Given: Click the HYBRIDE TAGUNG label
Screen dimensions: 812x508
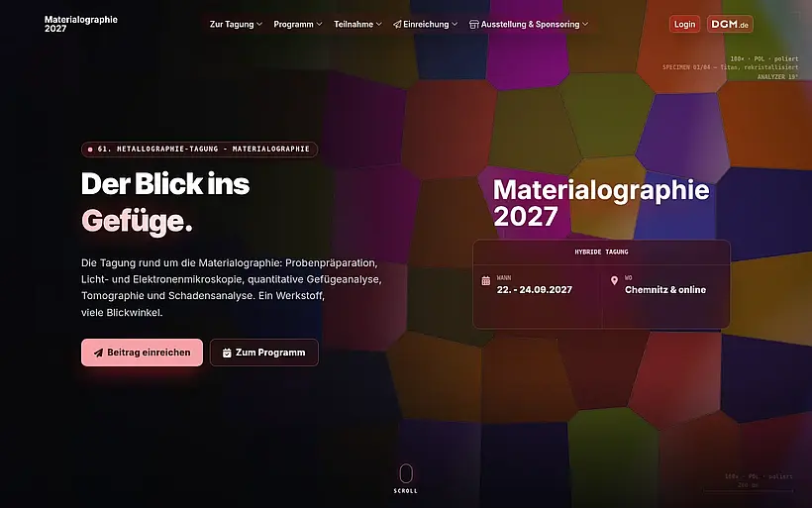Looking at the screenshot, I should (601, 253).
